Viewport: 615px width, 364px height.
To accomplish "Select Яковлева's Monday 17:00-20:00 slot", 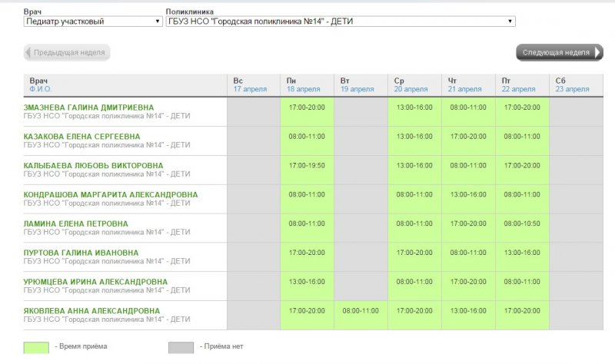I will click(x=307, y=315).
